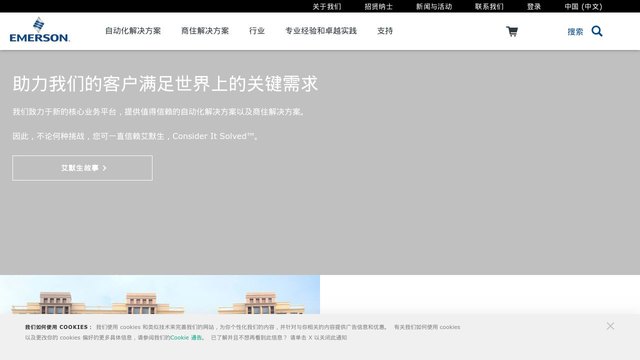Click the Emerson logo
The height and width of the screenshot is (360, 640).
pos(40,30)
